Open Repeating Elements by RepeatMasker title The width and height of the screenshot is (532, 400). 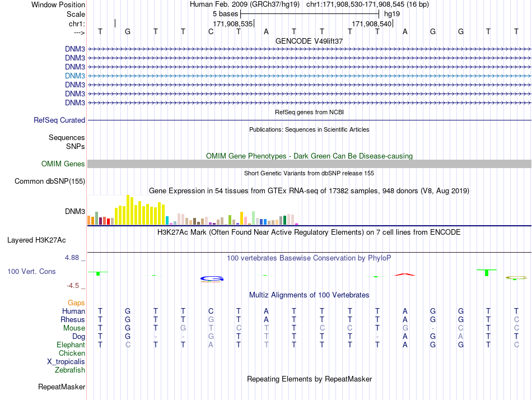coord(309,379)
